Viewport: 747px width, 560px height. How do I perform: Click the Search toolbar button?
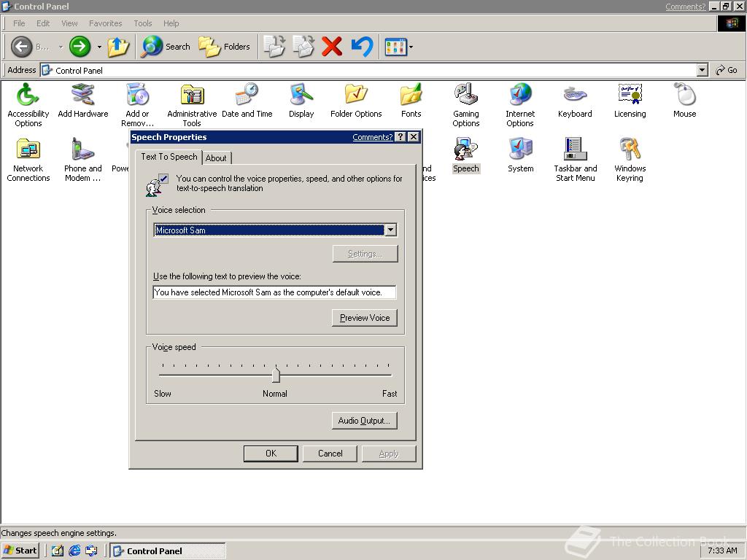tap(166, 47)
